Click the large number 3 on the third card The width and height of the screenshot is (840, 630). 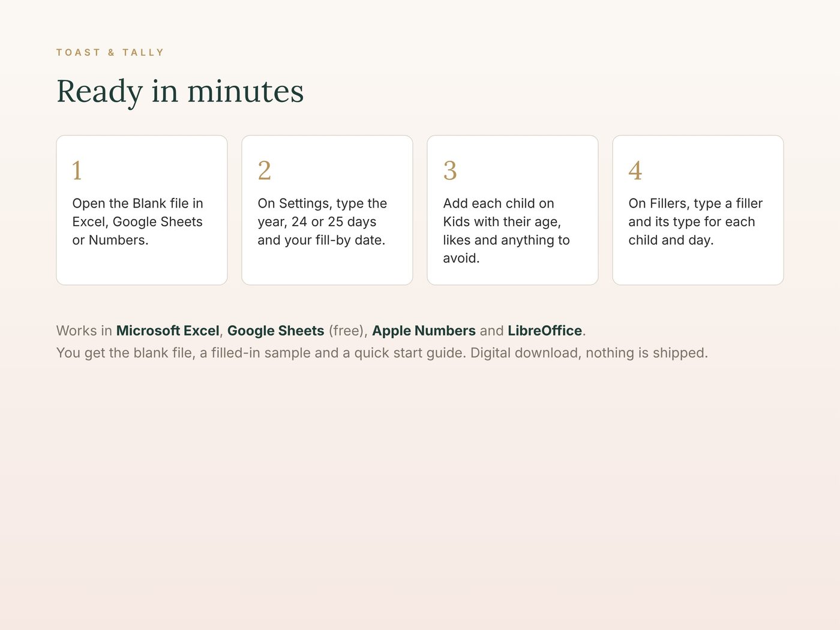click(x=450, y=170)
